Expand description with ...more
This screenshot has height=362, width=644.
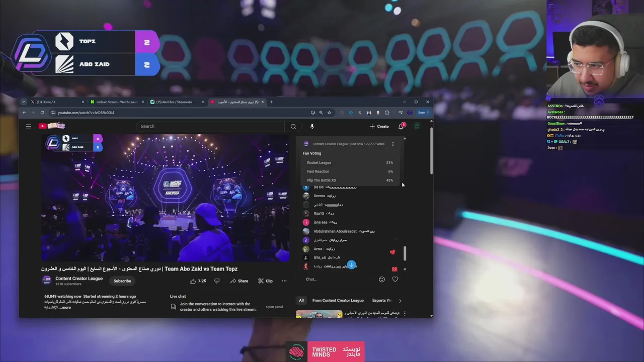65,308
